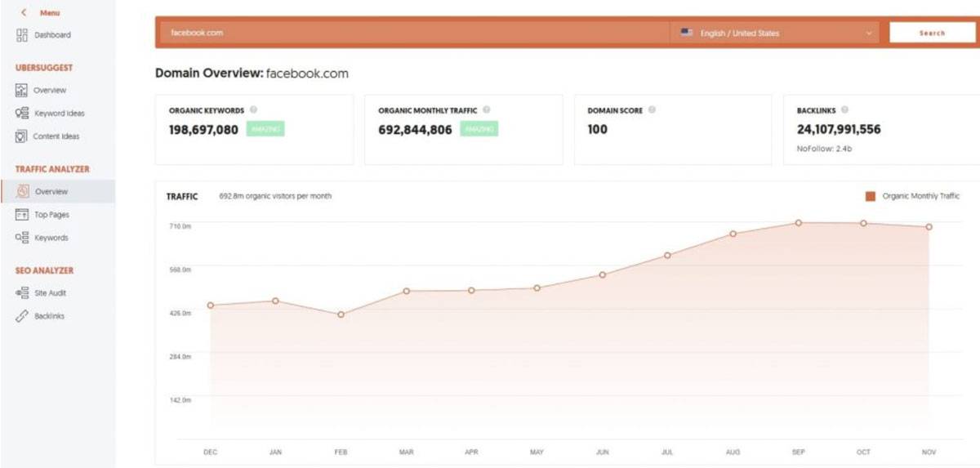The width and height of the screenshot is (980, 468).
Task: Click the SEP data point on chart
Action: click(798, 223)
